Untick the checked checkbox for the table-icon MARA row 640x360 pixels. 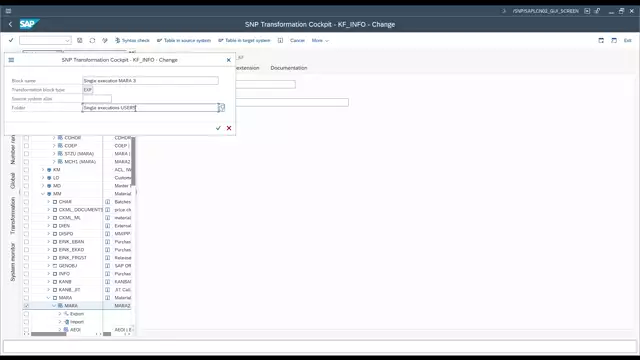point(27,306)
